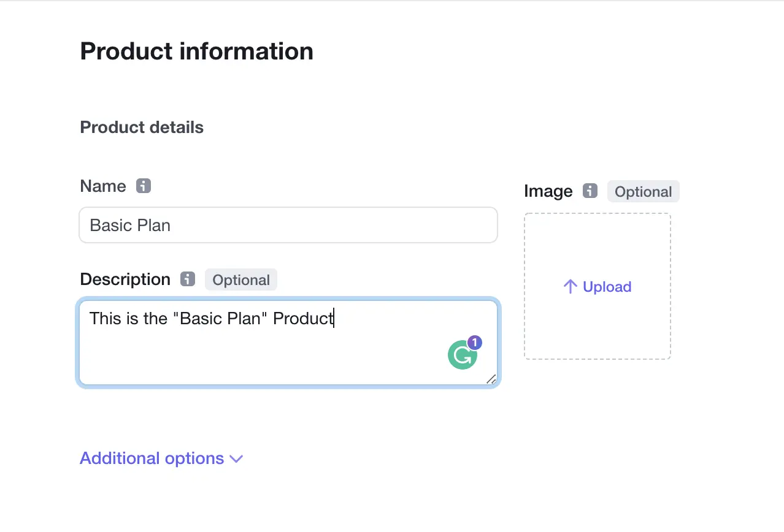Click the Description field label

(125, 279)
